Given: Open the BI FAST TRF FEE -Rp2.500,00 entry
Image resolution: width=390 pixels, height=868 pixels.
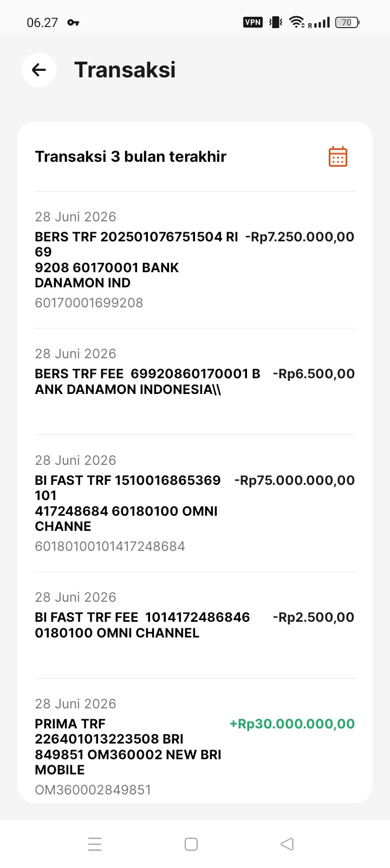Looking at the screenshot, I should point(195,625).
